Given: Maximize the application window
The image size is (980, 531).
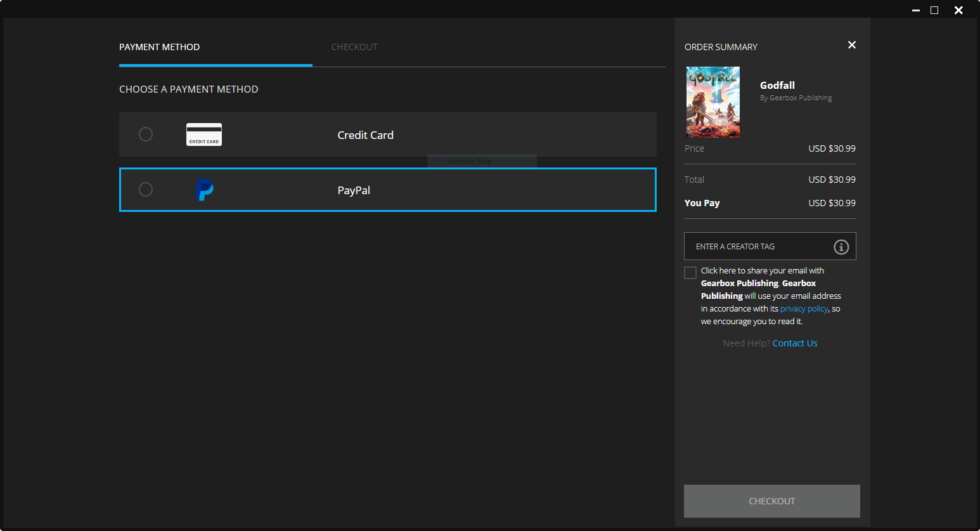Looking at the screenshot, I should [934, 10].
